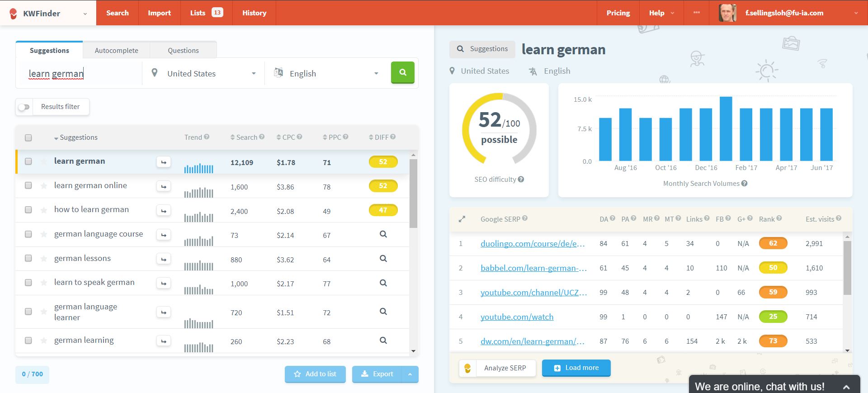Tick checkbox for 'german language course'
The width and height of the screenshot is (868, 393).
28,234
